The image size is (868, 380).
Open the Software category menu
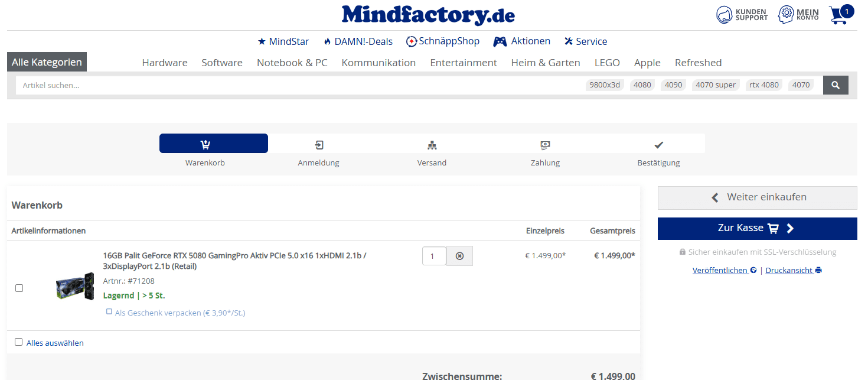[222, 63]
